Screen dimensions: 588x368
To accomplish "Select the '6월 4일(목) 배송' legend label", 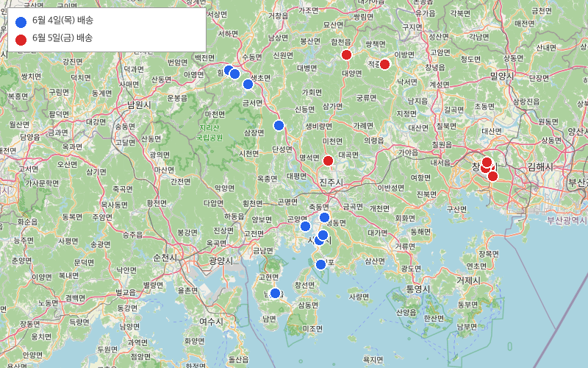I will click(62, 21).
